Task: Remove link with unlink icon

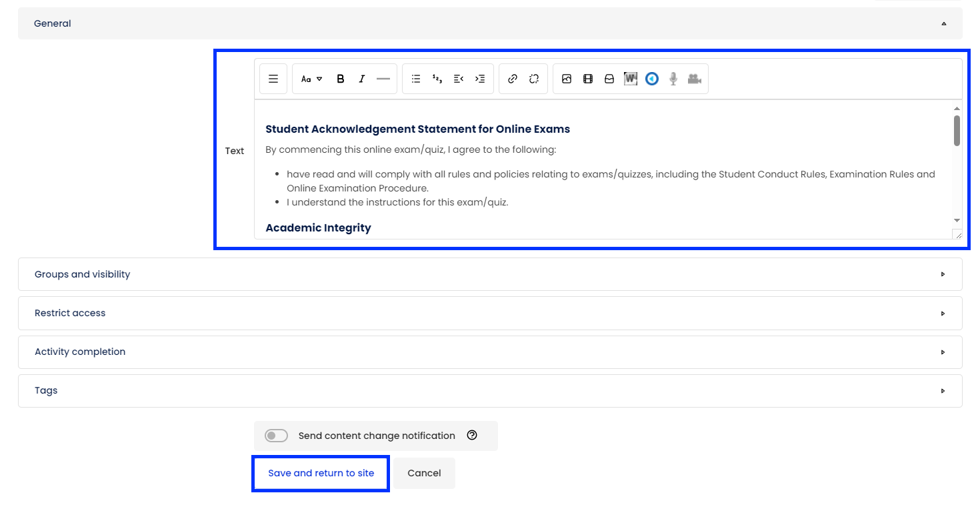Action: [x=534, y=79]
